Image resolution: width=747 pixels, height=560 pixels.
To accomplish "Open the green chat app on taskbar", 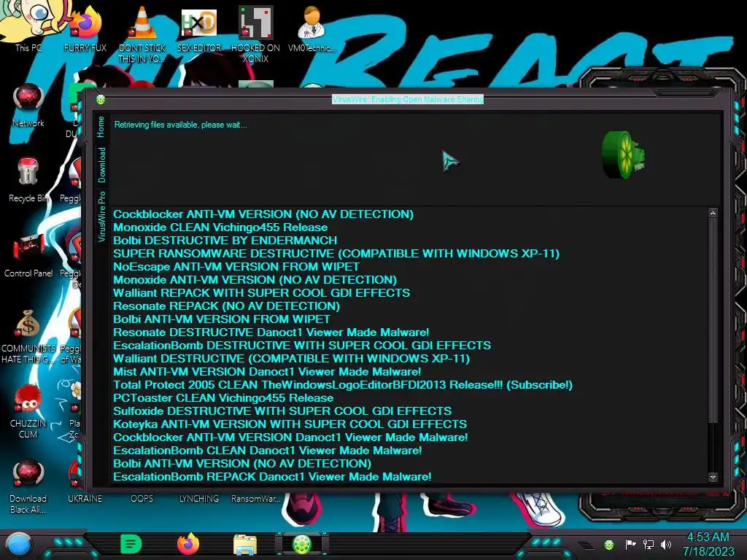I will point(131,544).
